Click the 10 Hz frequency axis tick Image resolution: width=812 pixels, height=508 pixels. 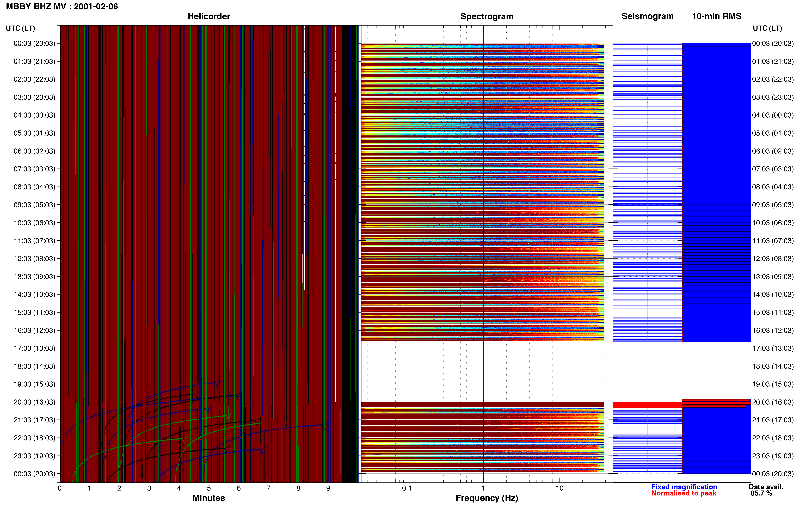coord(559,488)
